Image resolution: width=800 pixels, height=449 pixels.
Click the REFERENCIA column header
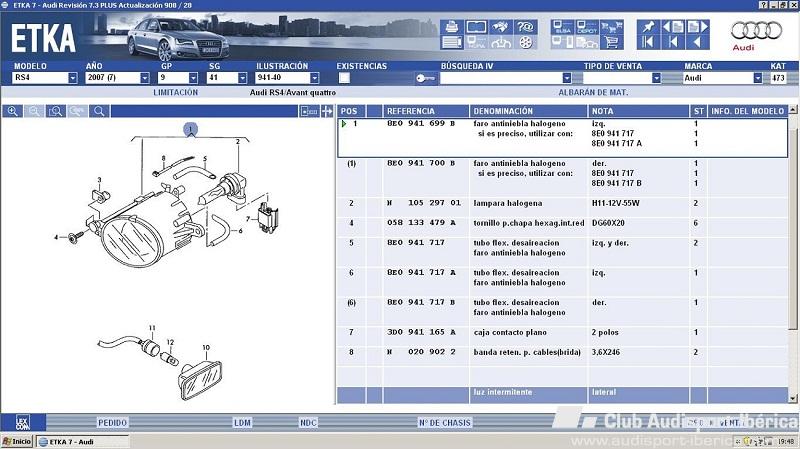tap(426, 111)
